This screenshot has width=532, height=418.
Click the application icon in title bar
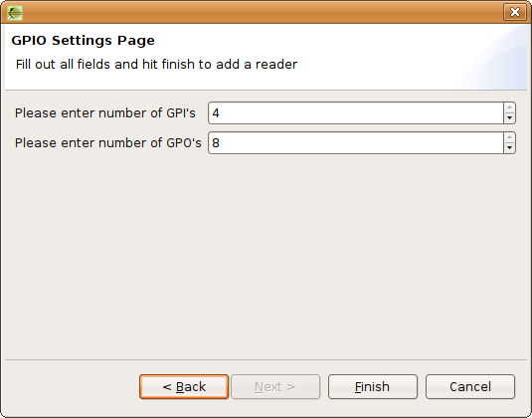[15, 13]
